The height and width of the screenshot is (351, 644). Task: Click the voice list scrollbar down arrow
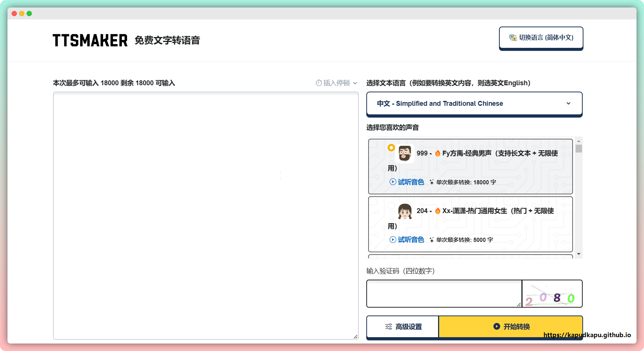[579, 254]
